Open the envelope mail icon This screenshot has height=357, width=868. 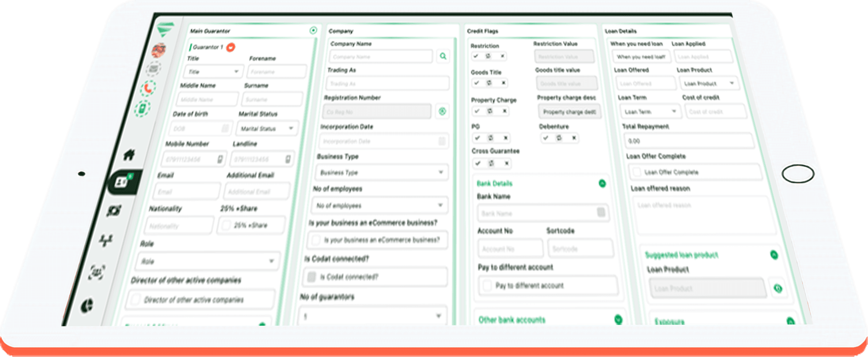coord(153,68)
